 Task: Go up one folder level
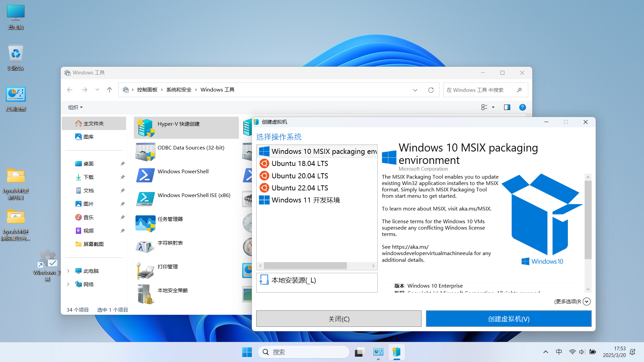tap(109, 90)
